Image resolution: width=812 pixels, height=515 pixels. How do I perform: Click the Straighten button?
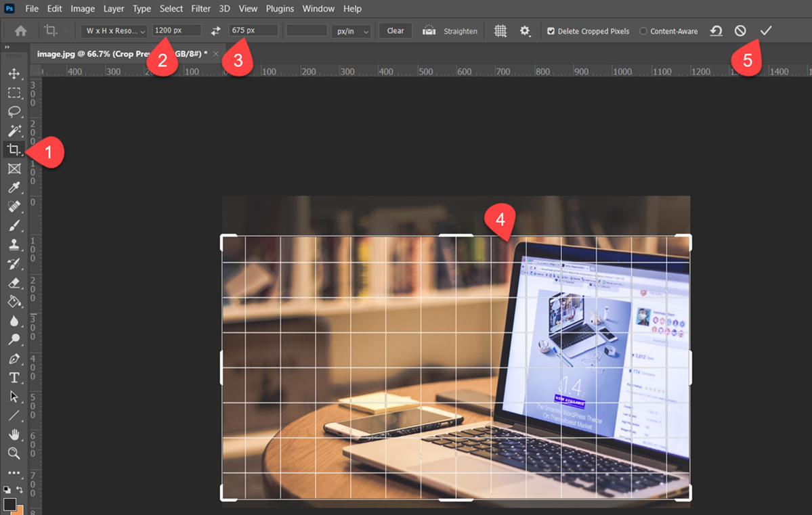[x=450, y=31]
